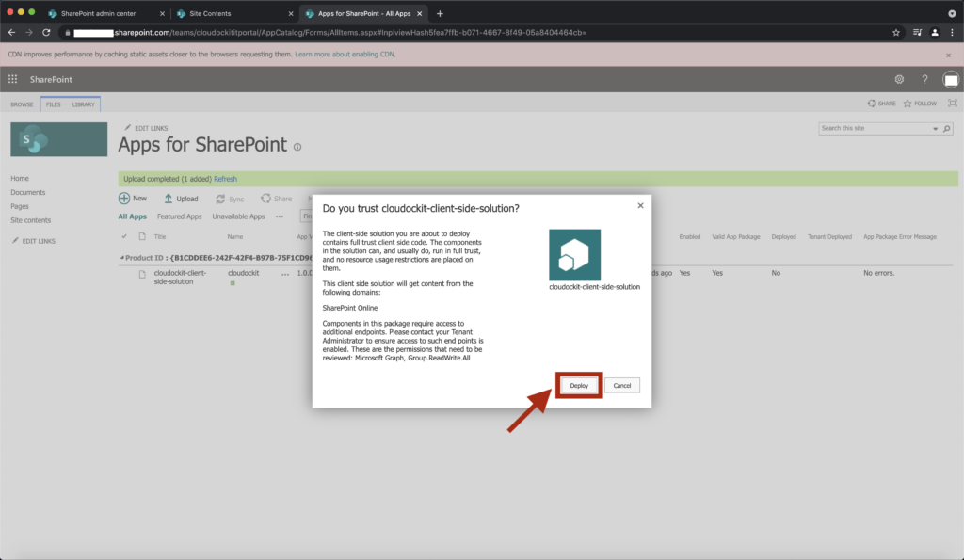The width and height of the screenshot is (964, 560).
Task: Go back using the browser back arrow
Action: click(11, 33)
